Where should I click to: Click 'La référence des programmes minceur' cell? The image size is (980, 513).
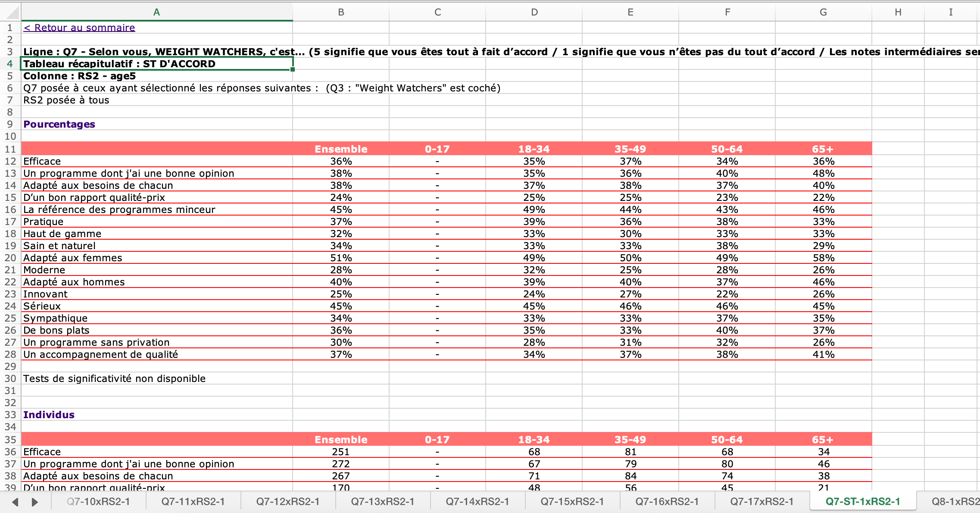tap(157, 210)
